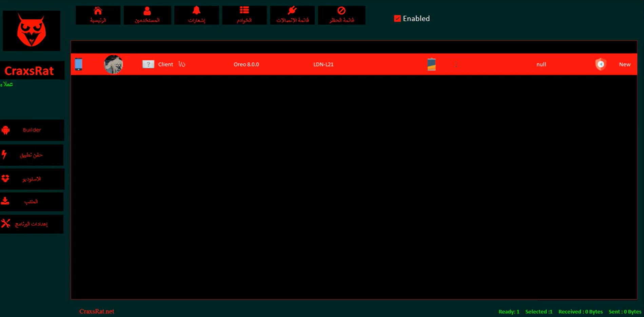Click the vertical dots in the client row
644x317 pixels.
[x=456, y=64]
